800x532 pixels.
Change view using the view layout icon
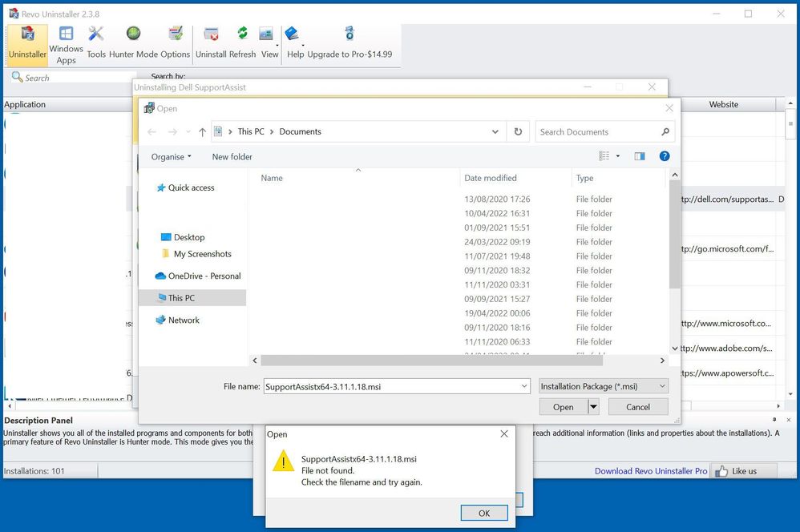tap(604, 156)
